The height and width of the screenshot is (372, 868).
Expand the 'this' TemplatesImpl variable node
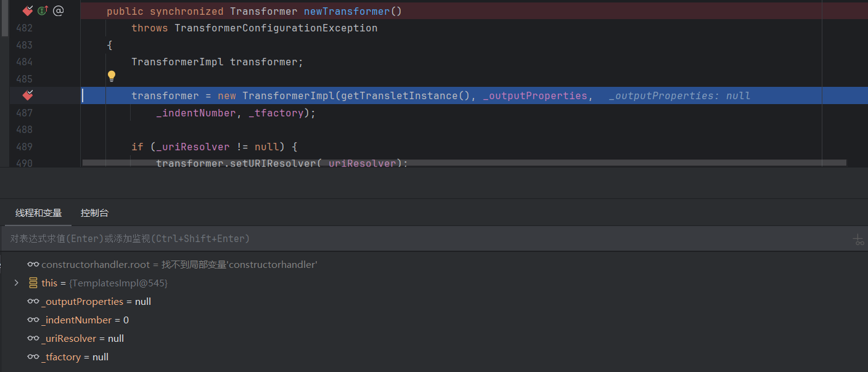tap(17, 283)
